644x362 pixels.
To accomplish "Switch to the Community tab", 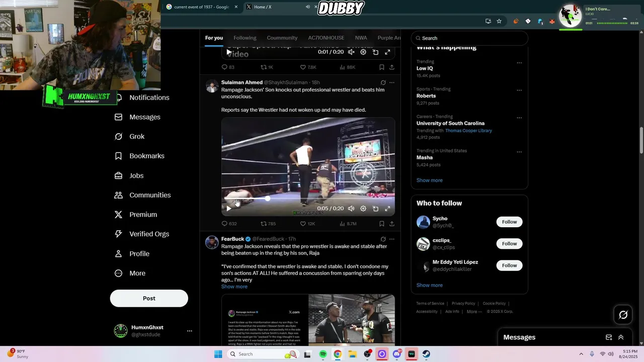I will pyautogui.click(x=282, y=38).
